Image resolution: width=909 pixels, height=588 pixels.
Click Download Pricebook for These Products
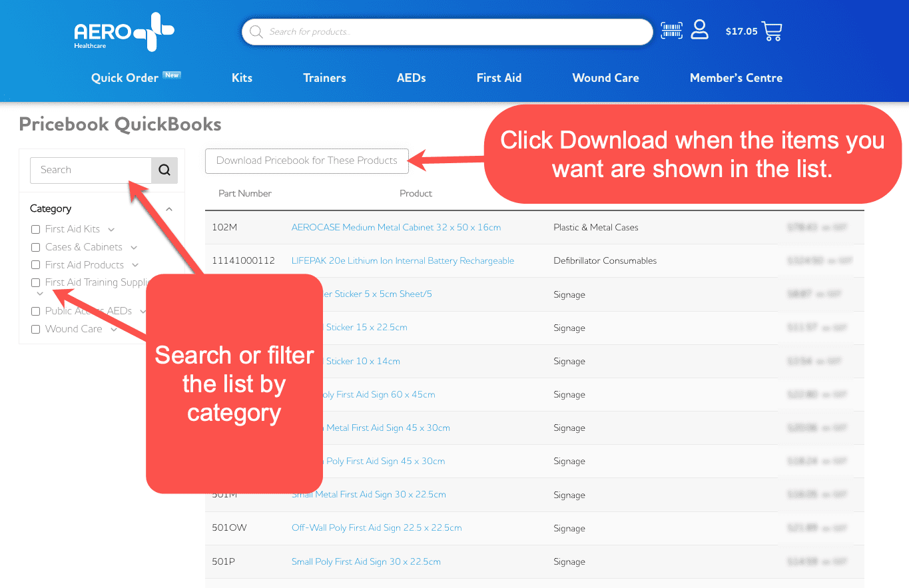(307, 160)
